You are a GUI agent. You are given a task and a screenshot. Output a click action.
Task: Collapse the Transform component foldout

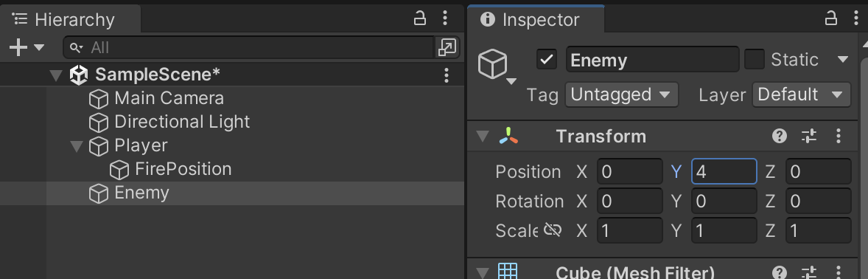coord(483,137)
